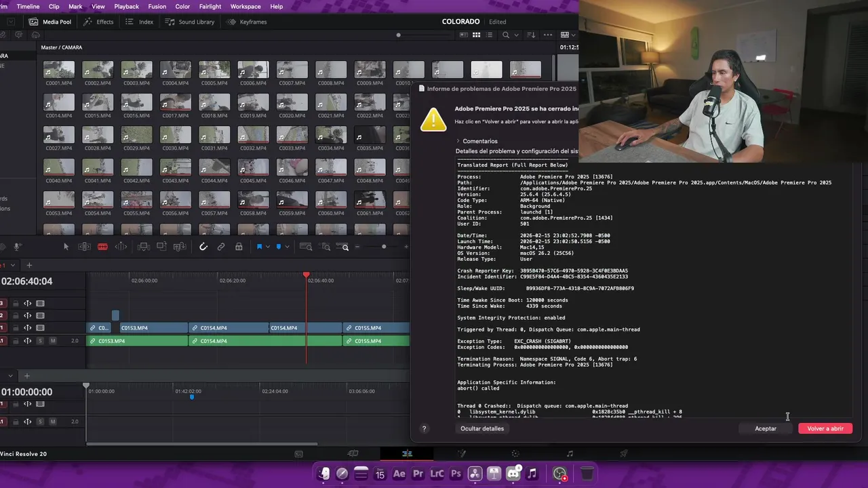The height and width of the screenshot is (488, 868).
Task: Switch media pool to list view
Action: 490,35
